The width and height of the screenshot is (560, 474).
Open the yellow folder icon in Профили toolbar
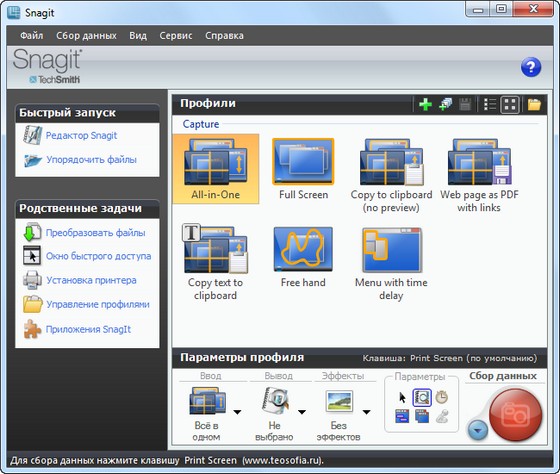pos(534,105)
